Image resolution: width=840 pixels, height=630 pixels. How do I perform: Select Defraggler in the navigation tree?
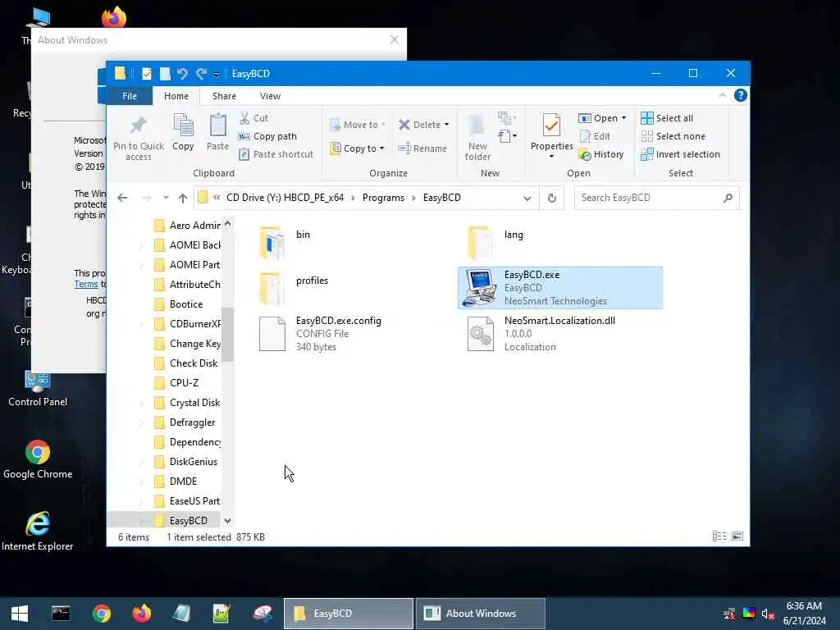[192, 422]
